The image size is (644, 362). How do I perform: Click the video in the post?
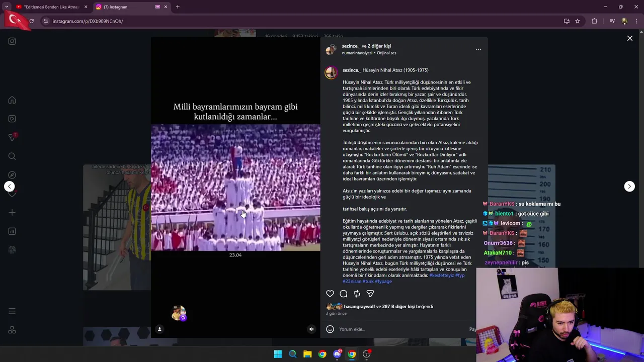(235, 188)
